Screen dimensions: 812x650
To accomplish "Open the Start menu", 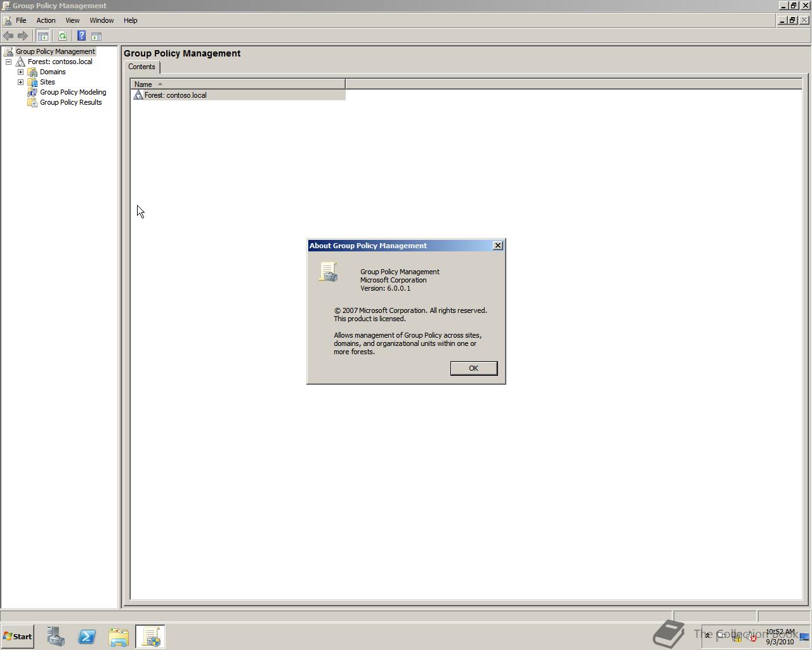I will [x=17, y=637].
